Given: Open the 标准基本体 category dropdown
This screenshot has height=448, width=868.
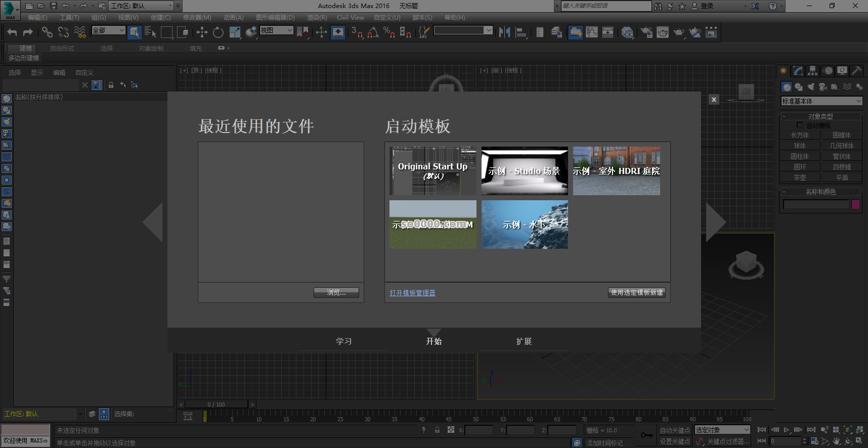Looking at the screenshot, I should pyautogui.click(x=821, y=101).
